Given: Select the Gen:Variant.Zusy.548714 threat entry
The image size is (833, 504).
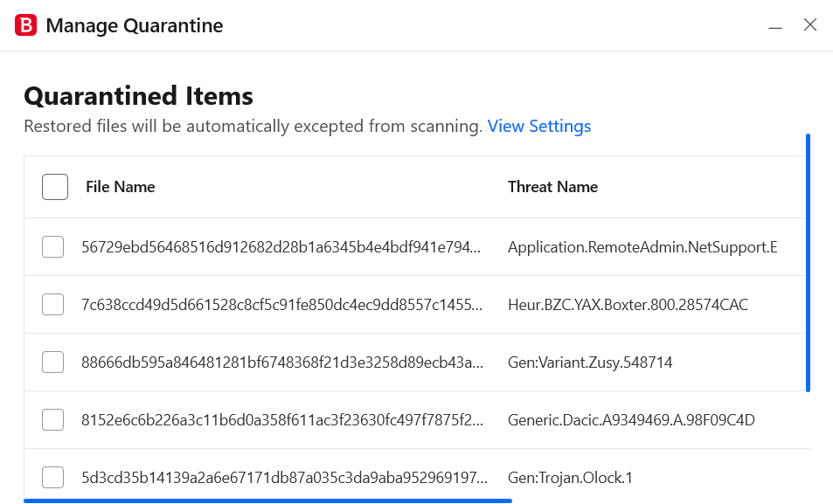Looking at the screenshot, I should [590, 362].
